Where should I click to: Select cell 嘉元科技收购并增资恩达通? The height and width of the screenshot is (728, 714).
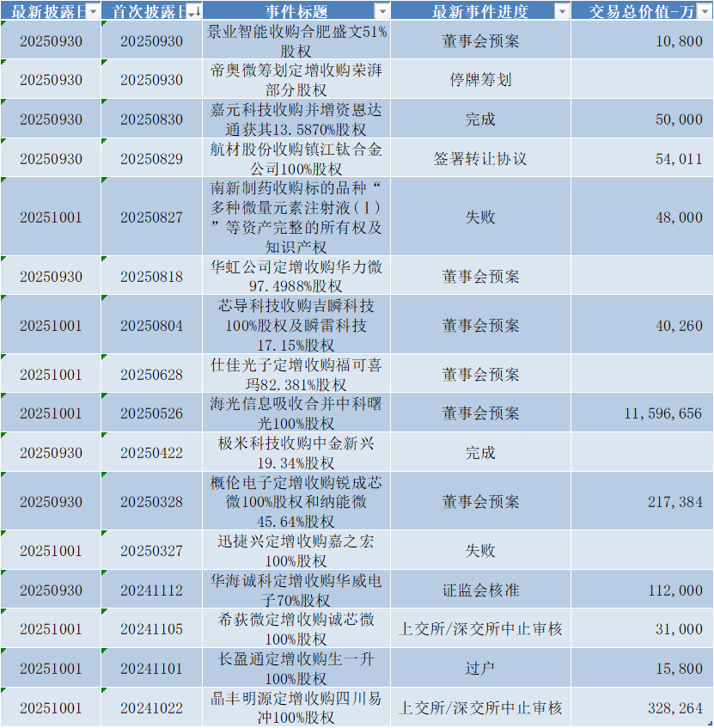296,119
